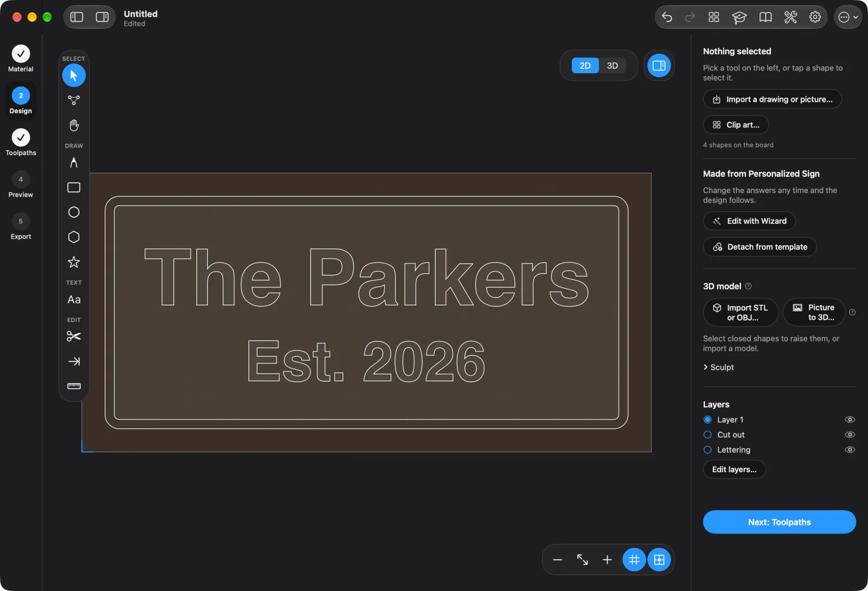868x591 pixels.
Task: Pick the Star shape tool
Action: click(74, 262)
